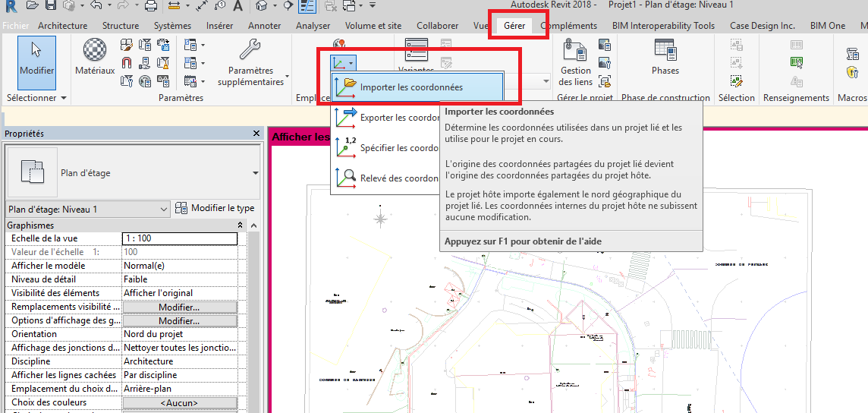The height and width of the screenshot is (413, 868).
Task: Open the Customize Quick Access Toolbar arrow
Action: 373,6
